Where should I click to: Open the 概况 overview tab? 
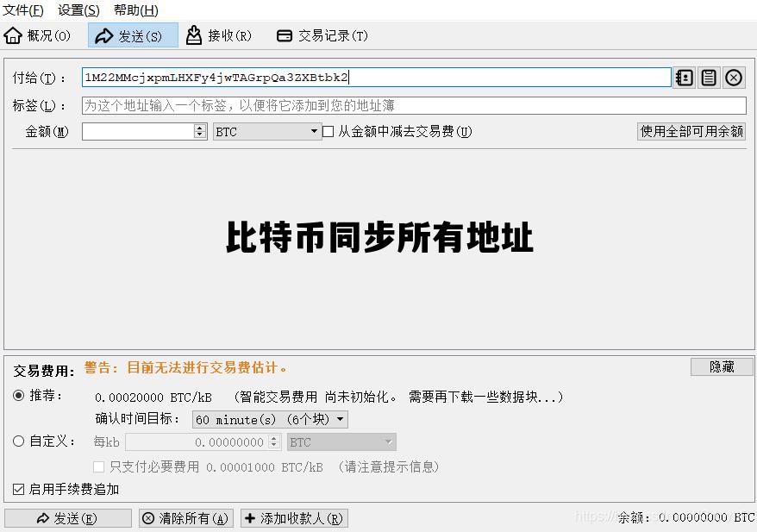37,35
